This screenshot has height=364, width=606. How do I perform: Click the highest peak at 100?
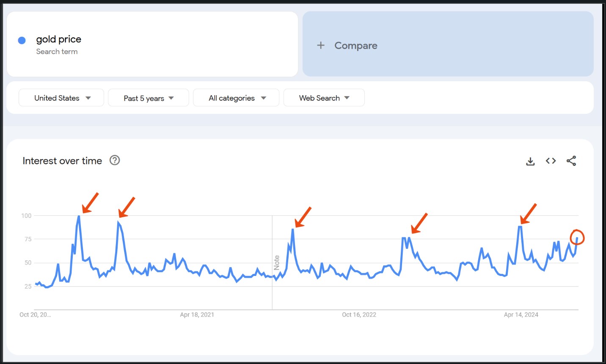pos(79,216)
